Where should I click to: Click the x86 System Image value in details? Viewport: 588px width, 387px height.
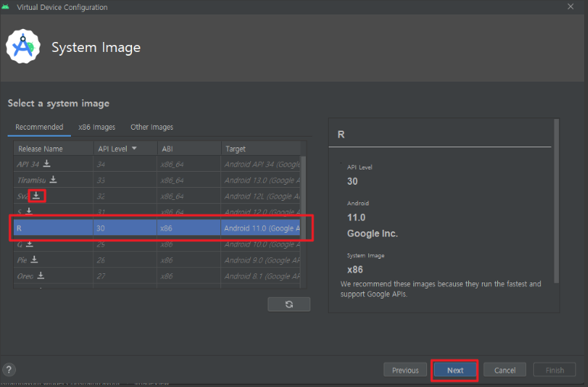[355, 269]
